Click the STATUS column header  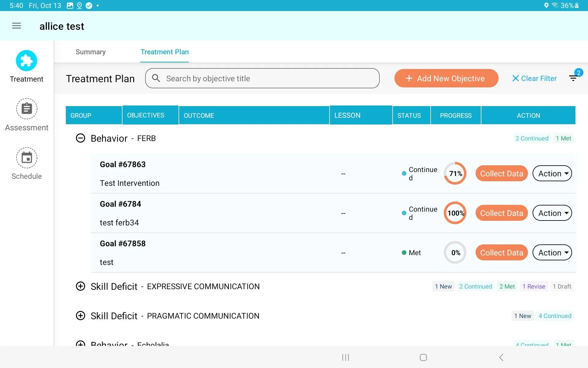[411, 115]
